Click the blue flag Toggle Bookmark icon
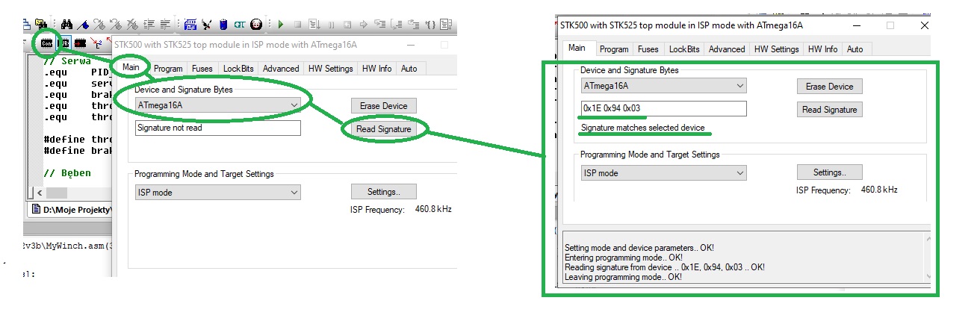The height and width of the screenshot is (324, 980). 83,25
